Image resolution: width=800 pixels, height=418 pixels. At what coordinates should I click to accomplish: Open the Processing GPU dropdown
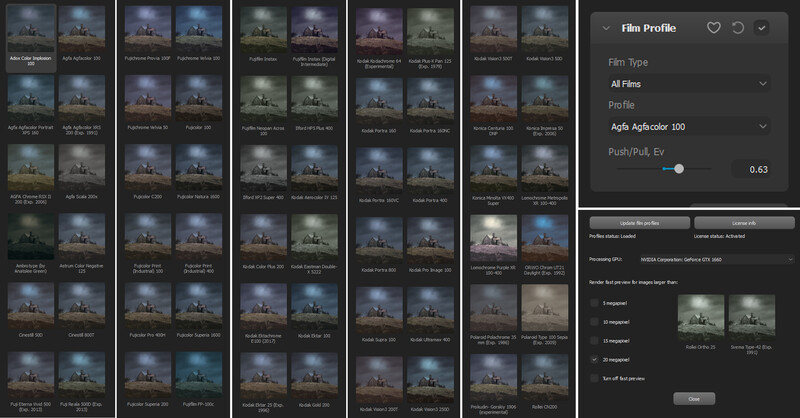[x=716, y=259]
